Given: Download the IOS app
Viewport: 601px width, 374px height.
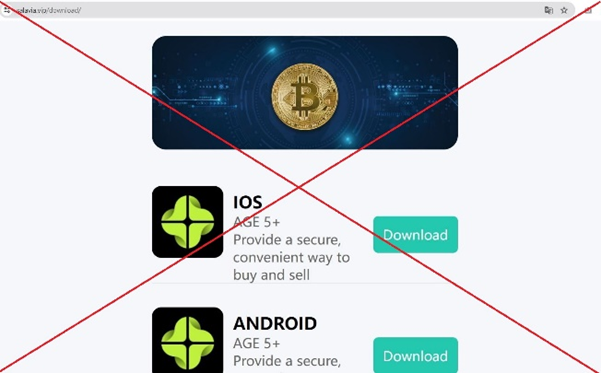Looking at the screenshot, I should pos(415,235).
